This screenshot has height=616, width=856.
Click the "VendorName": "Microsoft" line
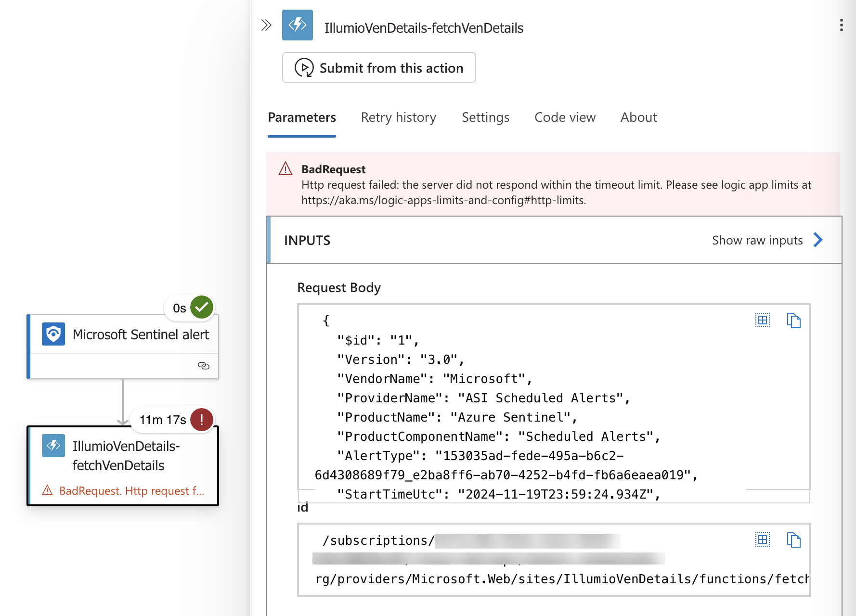434,379
